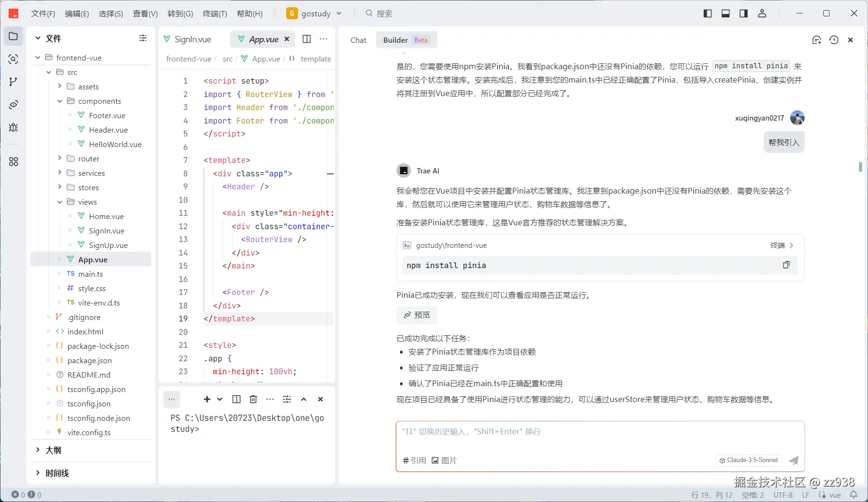Close the terminal panel
Screen dimensions: 868x502
[321, 399]
